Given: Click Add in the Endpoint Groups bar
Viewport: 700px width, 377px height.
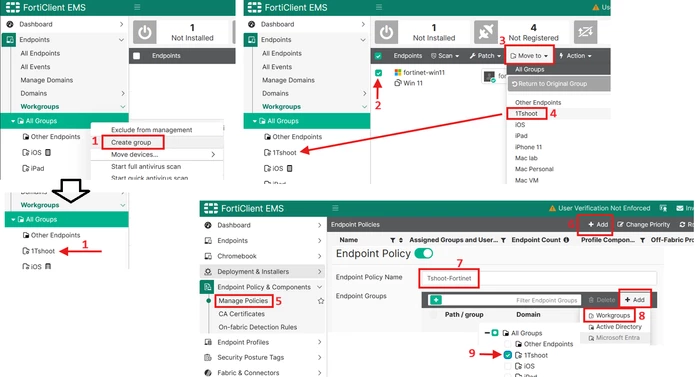Looking at the screenshot, I should pyautogui.click(x=634, y=300).
